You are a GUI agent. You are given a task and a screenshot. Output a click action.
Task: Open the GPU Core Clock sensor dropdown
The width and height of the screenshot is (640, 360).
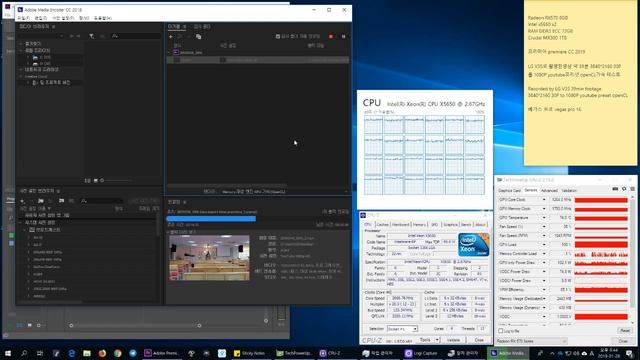pyautogui.click(x=544, y=200)
